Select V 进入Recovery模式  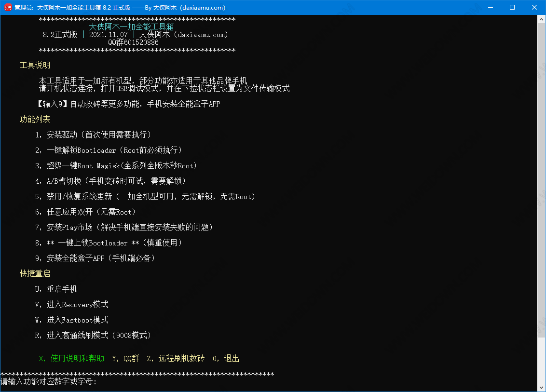[72, 304]
